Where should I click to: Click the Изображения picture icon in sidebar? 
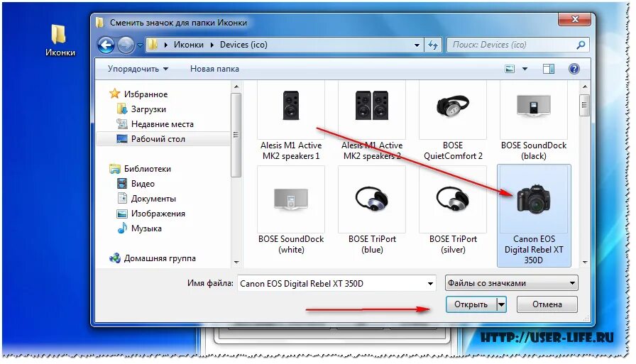pos(121,214)
